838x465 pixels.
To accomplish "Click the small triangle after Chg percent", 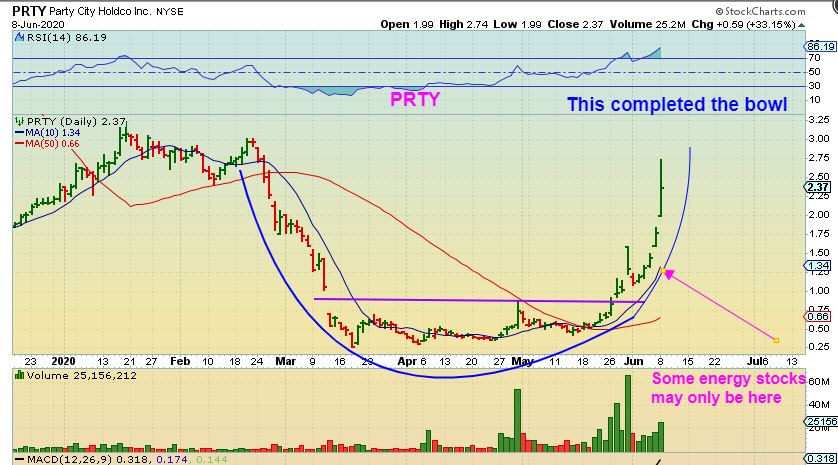I will [x=802, y=25].
